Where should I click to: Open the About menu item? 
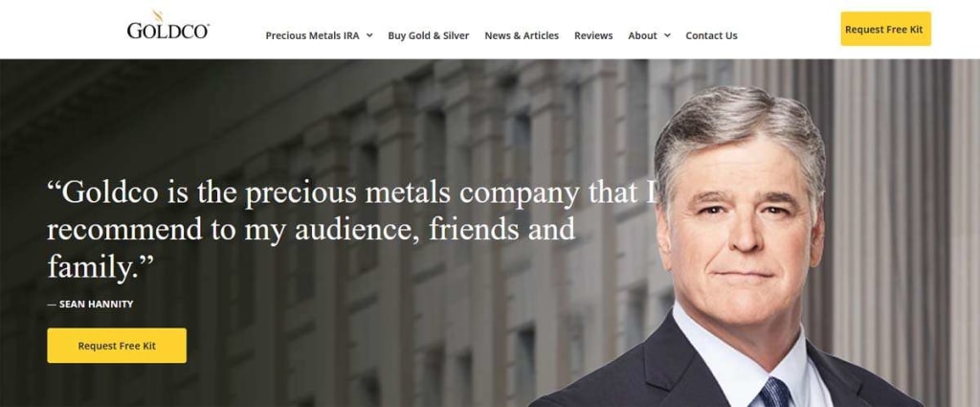point(642,35)
